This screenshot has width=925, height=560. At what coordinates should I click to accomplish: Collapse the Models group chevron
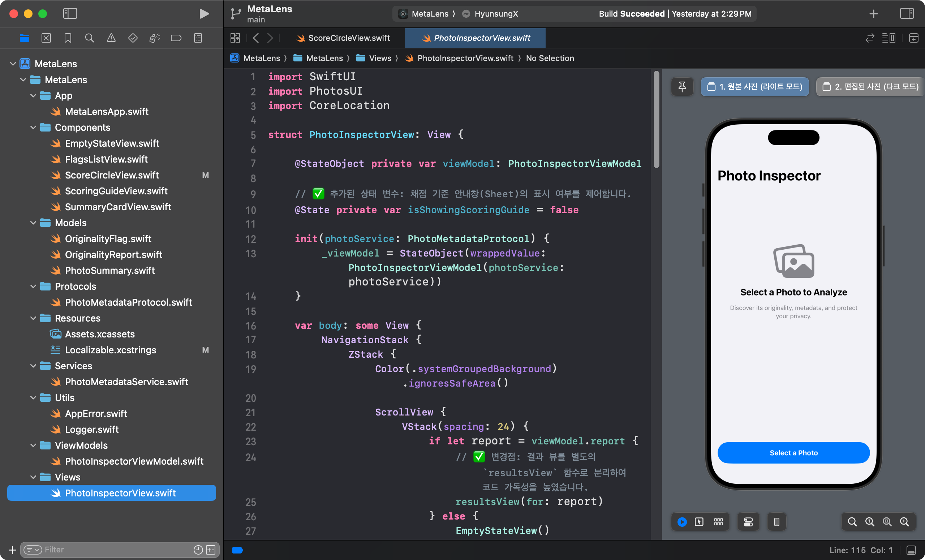pyautogui.click(x=33, y=223)
